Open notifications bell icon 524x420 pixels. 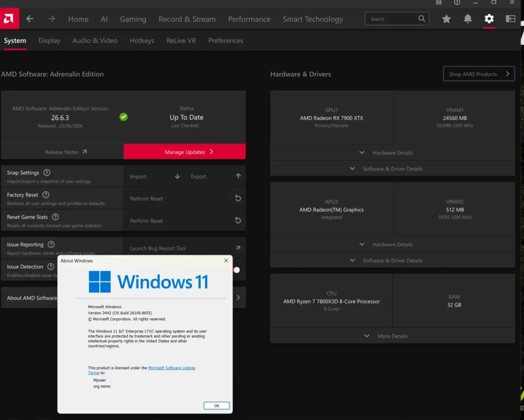pyautogui.click(x=468, y=19)
